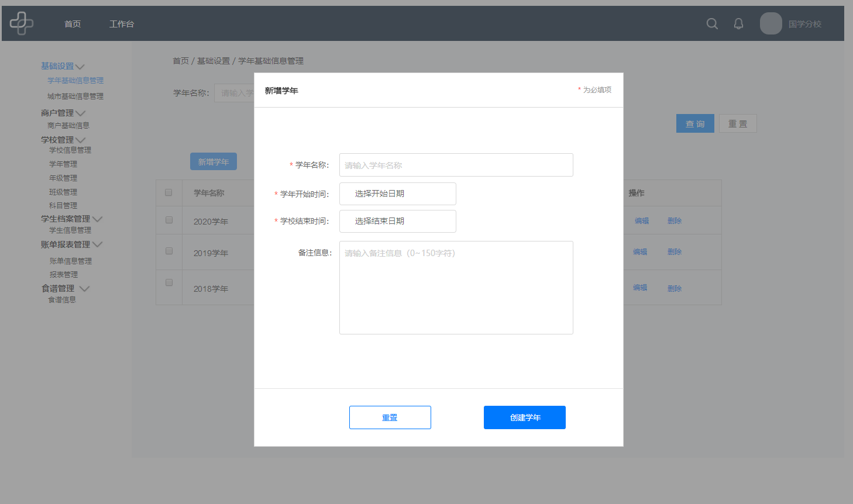853x504 pixels.
Task: Check the 2020学年 row checkbox
Action: [x=169, y=220]
